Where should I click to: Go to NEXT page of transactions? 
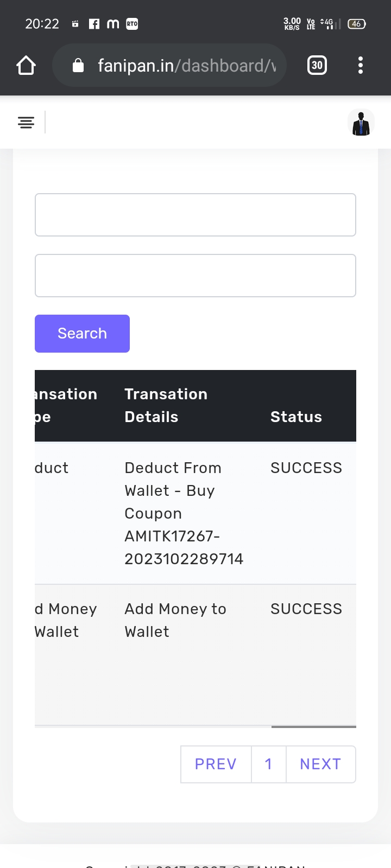pos(320,764)
